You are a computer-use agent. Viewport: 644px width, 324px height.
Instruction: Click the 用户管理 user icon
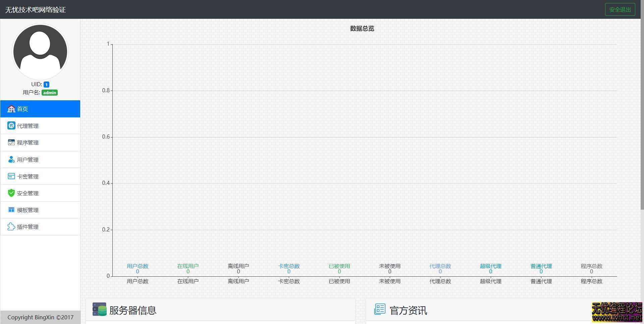tap(11, 159)
